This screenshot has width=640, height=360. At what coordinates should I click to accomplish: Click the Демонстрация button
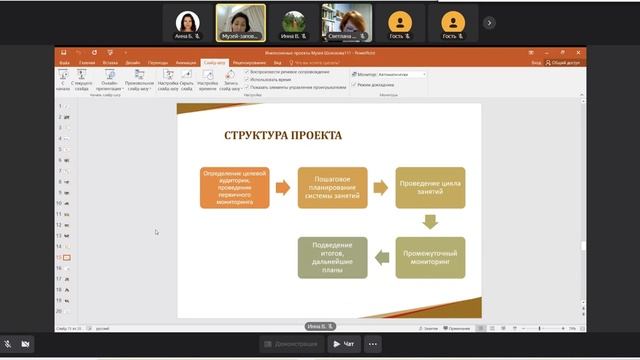pos(291,344)
